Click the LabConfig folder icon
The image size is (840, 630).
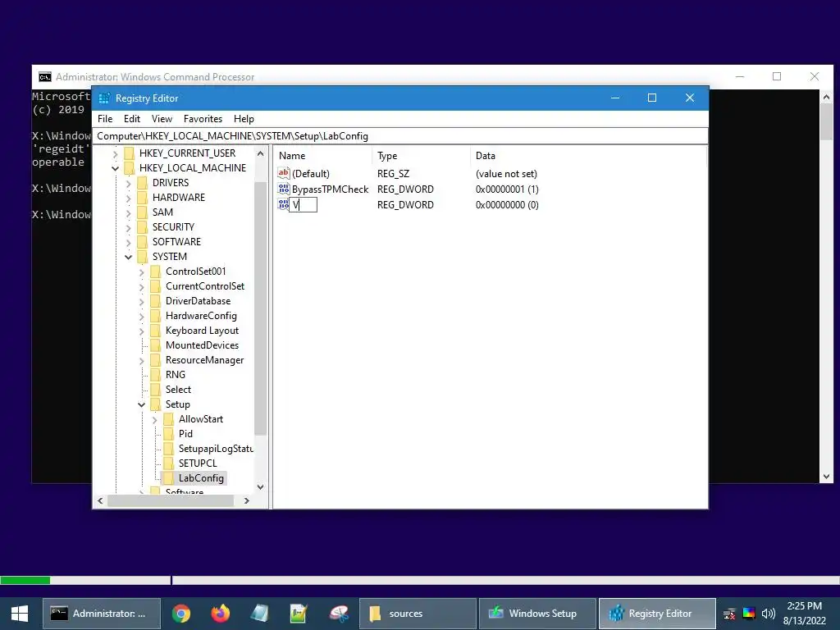click(168, 478)
